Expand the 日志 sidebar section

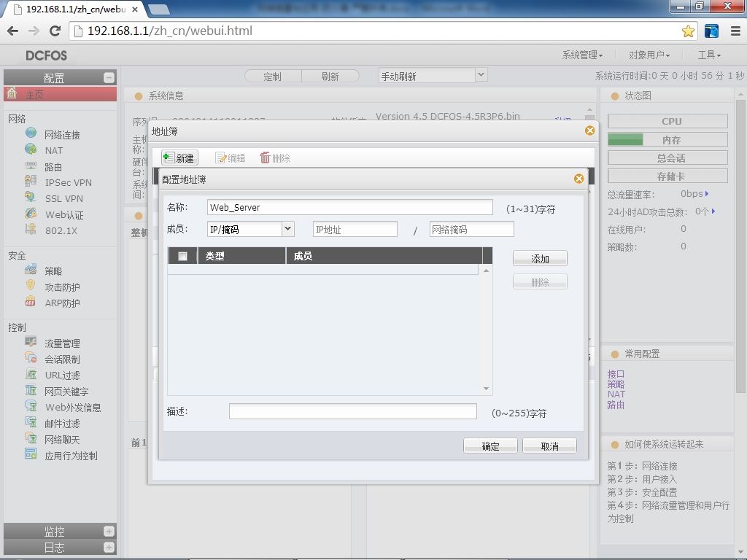(x=109, y=547)
